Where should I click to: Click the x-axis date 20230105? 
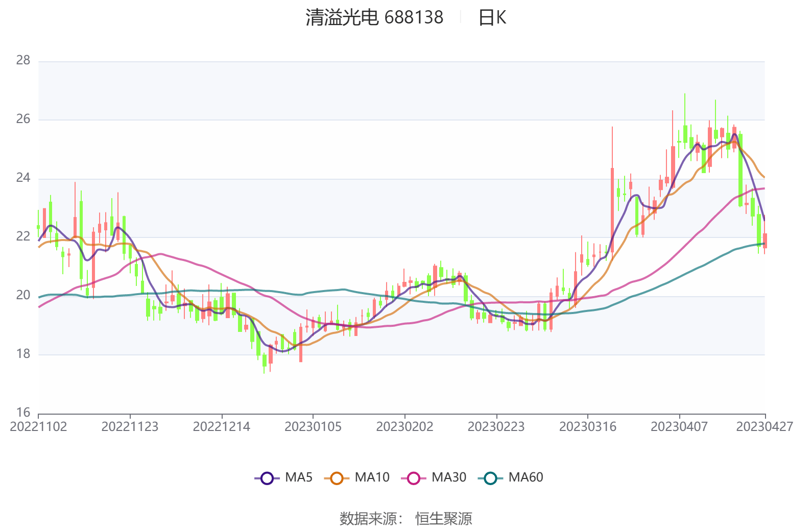coord(313,427)
